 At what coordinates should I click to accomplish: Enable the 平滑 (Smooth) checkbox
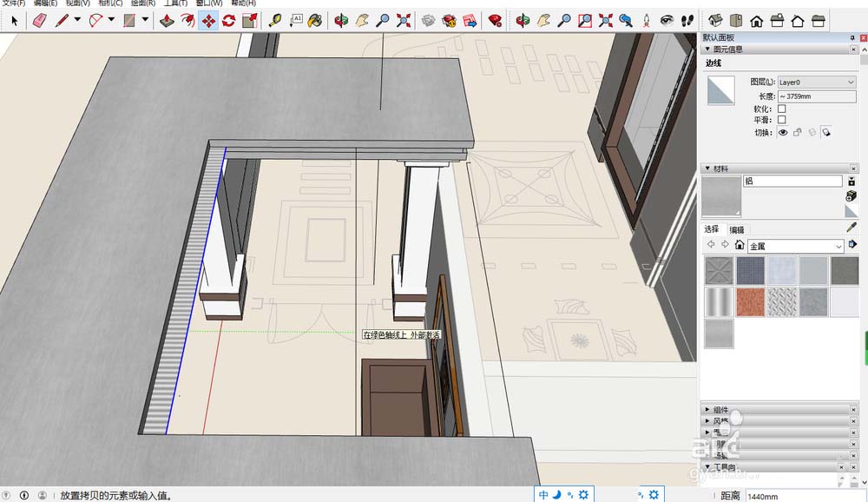click(x=781, y=119)
